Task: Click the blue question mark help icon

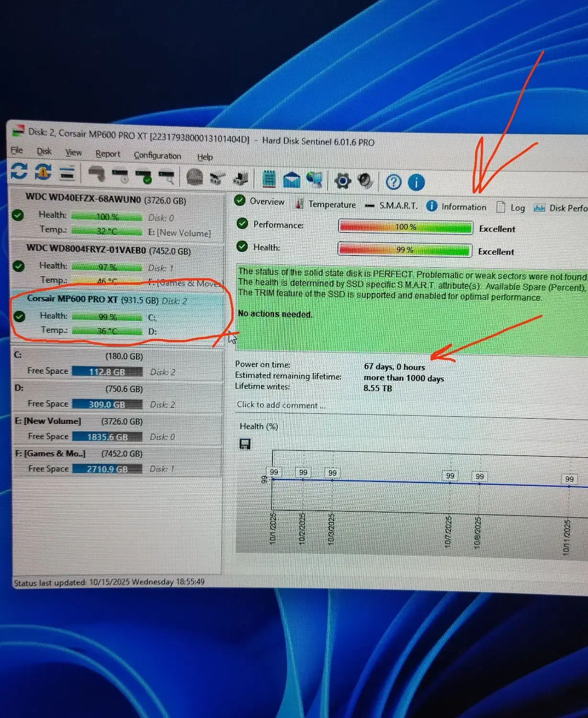Action: (x=393, y=182)
